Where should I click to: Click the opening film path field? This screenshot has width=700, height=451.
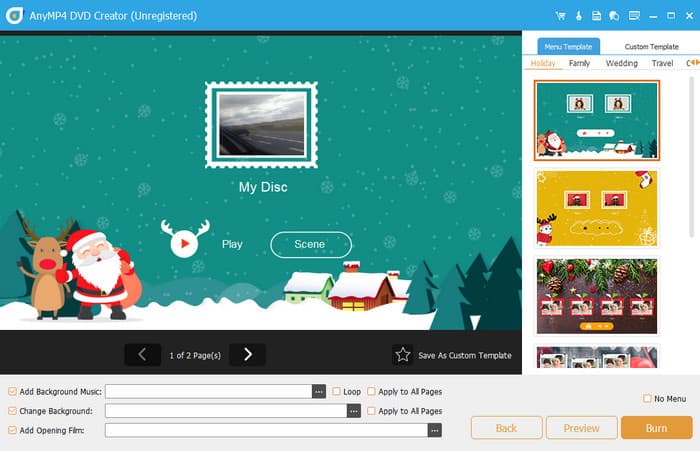point(267,430)
